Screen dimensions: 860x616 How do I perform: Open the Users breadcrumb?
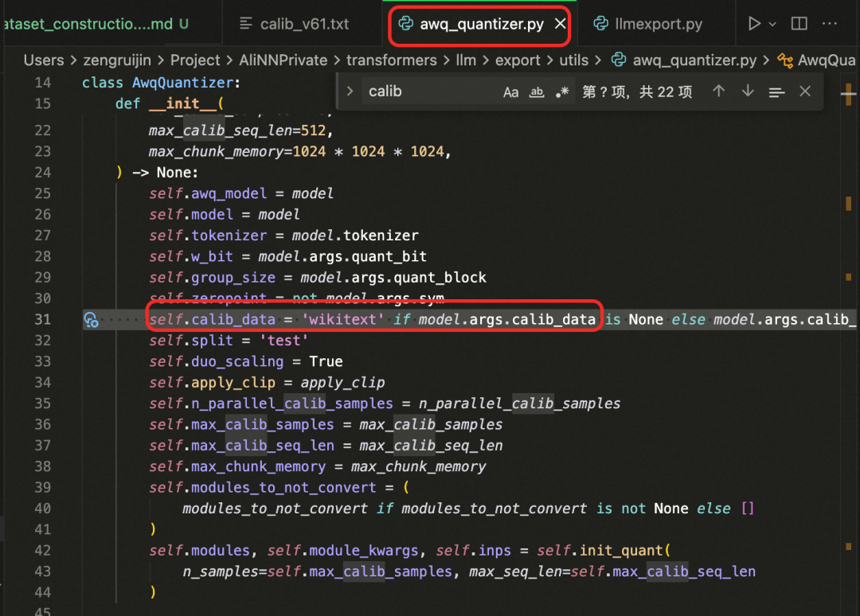click(x=44, y=60)
